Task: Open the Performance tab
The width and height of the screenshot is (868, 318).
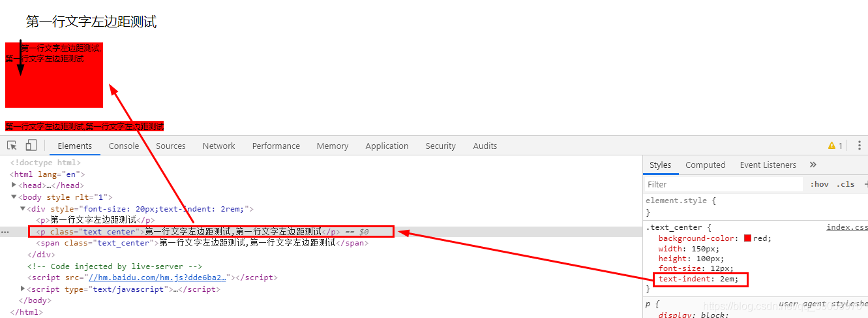Action: click(276, 146)
